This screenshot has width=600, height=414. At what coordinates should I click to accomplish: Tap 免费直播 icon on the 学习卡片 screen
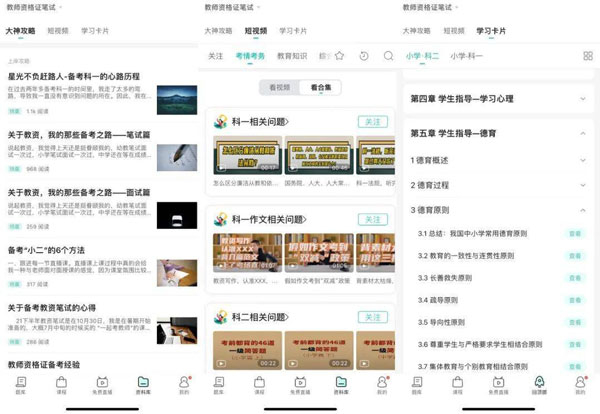tap(498, 384)
